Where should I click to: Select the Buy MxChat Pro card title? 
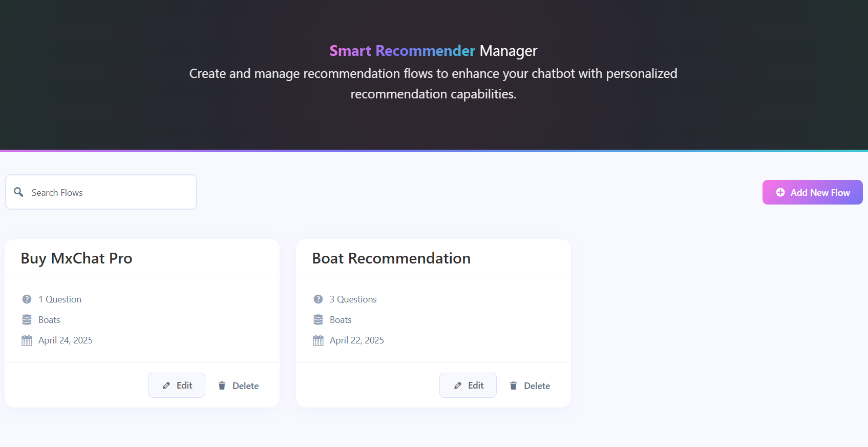point(76,258)
